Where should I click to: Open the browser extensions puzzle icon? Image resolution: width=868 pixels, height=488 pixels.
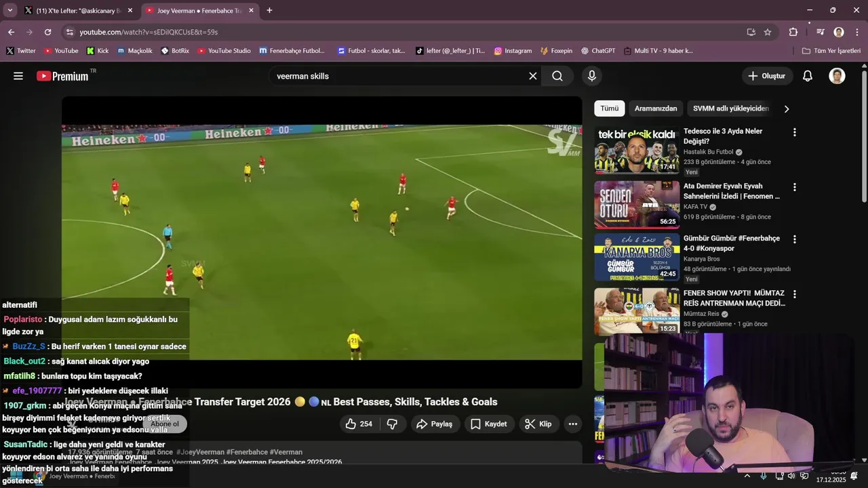coord(793,32)
